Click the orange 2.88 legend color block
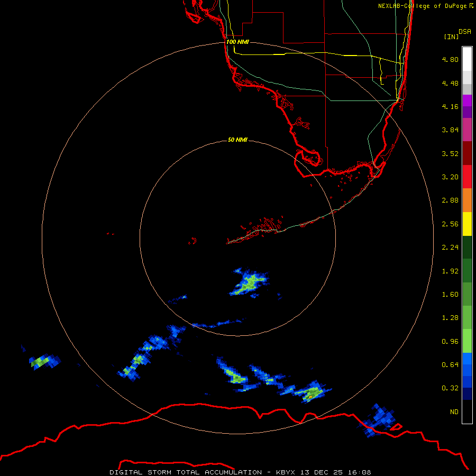The image size is (476, 476). point(467,200)
